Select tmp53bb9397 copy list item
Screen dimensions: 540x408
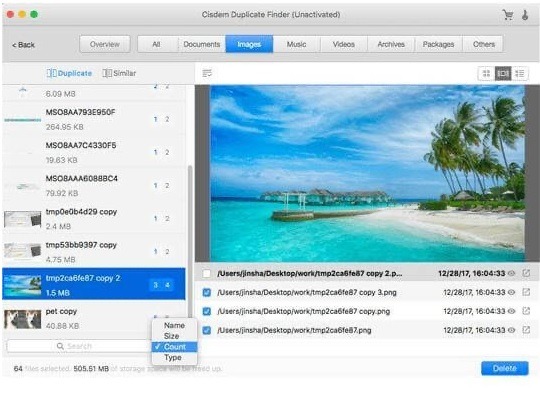[94, 252]
